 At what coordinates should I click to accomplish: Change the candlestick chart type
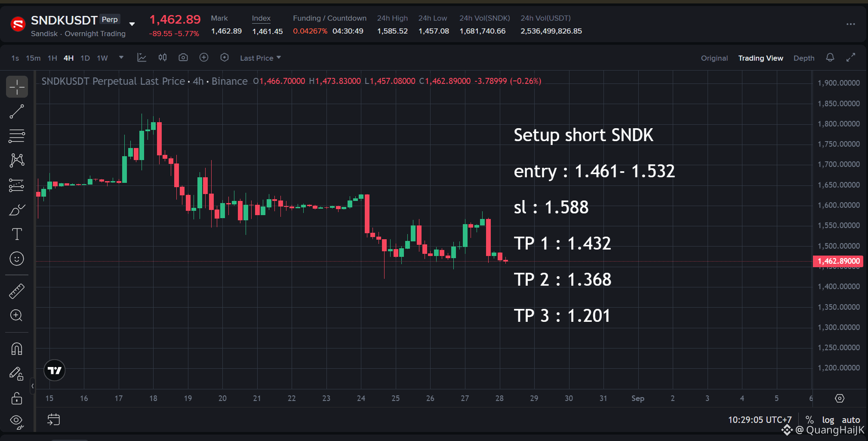[163, 58]
